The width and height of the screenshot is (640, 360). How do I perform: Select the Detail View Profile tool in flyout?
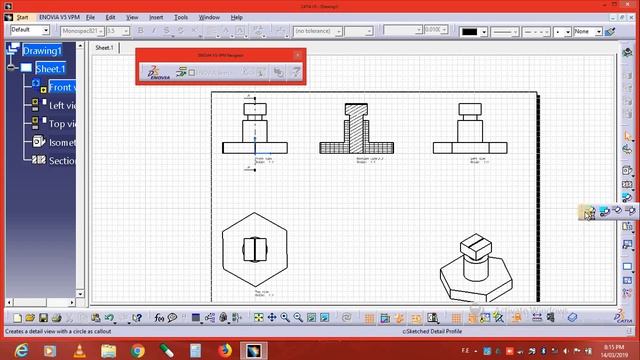pos(604,211)
